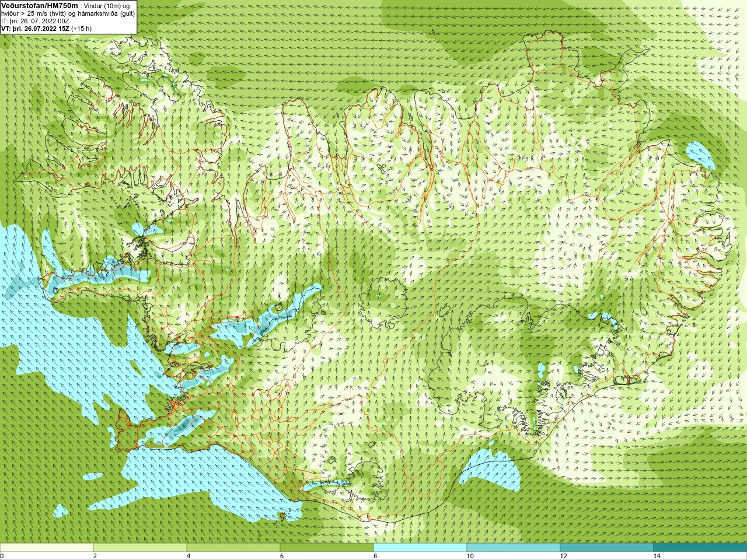This screenshot has width=747, height=560.
Task: Click the legend label '6'
Action: 282,556
